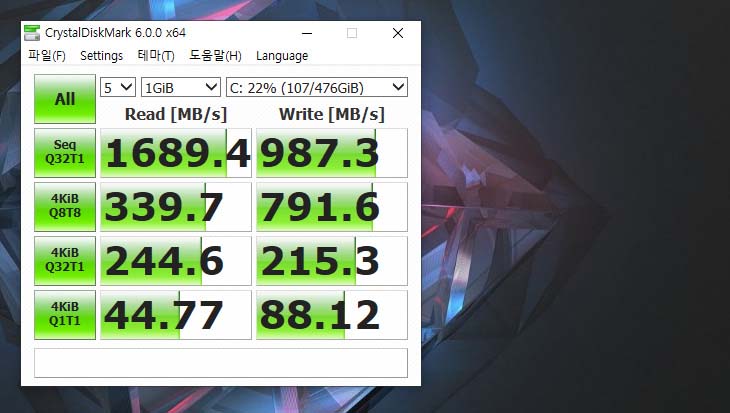
Task: Click the 4KiB Q1T1 read result 44.77
Action: [x=176, y=315]
